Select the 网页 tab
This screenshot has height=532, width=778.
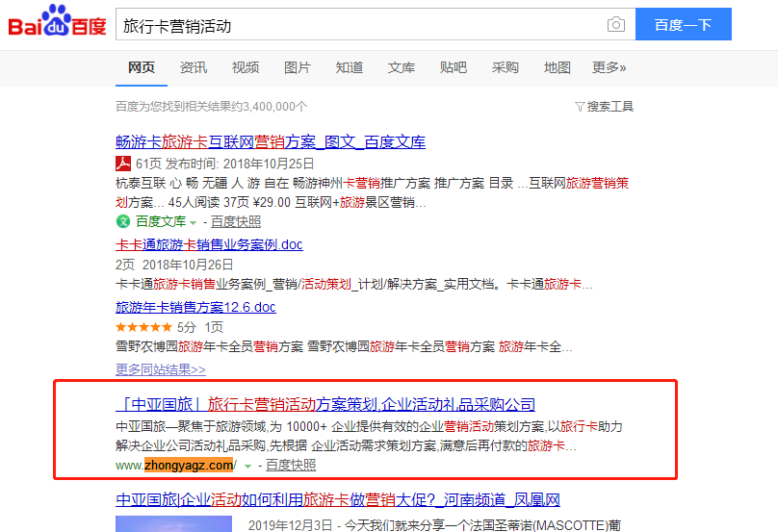(142, 67)
